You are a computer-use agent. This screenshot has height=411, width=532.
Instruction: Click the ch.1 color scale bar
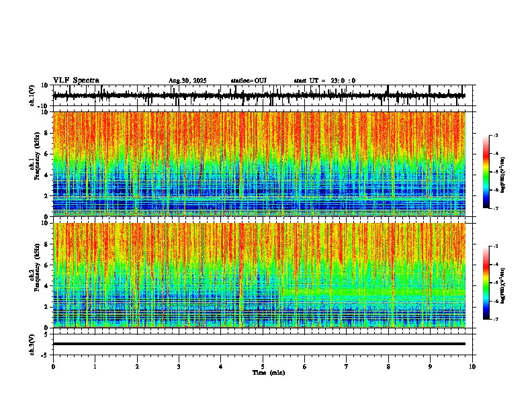486,172
